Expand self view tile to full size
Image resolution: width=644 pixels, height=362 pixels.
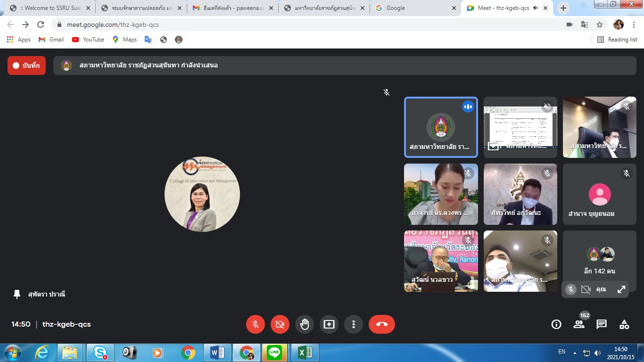621,289
